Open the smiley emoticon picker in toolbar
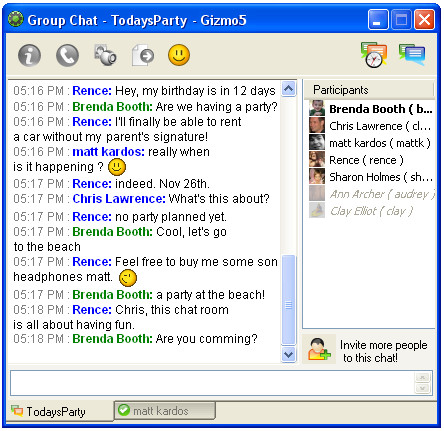444x431 pixels. (179, 55)
